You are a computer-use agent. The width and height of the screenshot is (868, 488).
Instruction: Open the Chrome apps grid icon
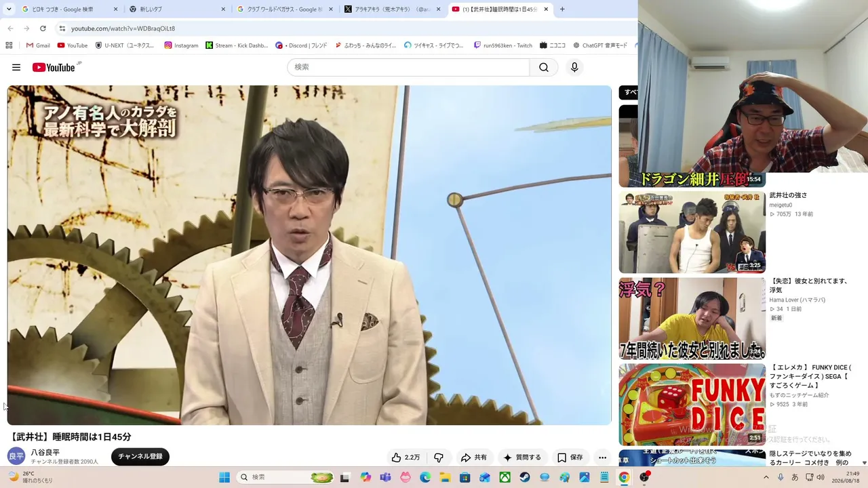pyautogui.click(x=9, y=45)
